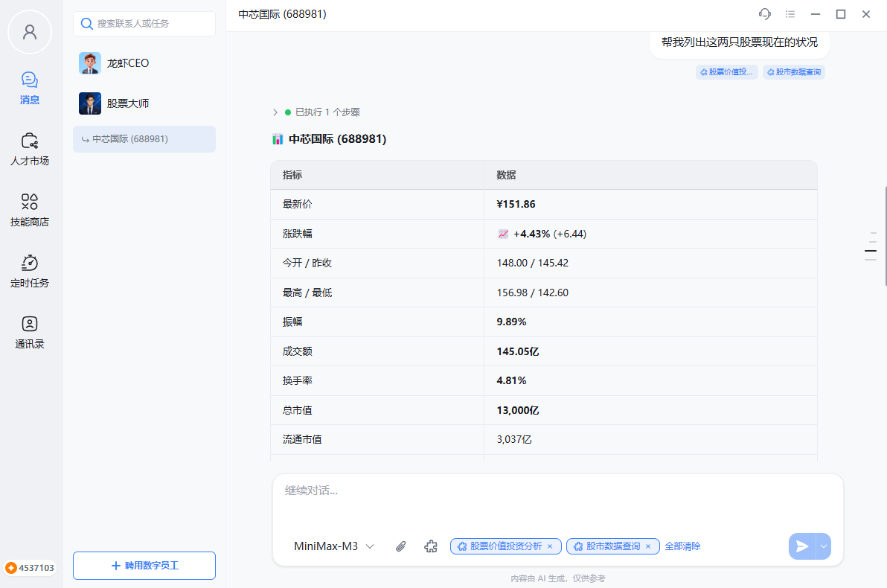Attach a file with the paperclip icon

tap(400, 546)
